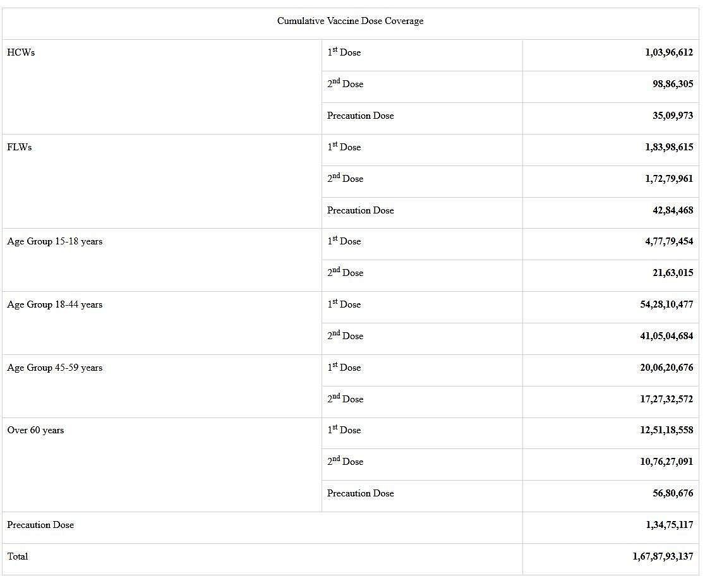Click the value 98,86,305
705x588 pixels.
coord(672,84)
